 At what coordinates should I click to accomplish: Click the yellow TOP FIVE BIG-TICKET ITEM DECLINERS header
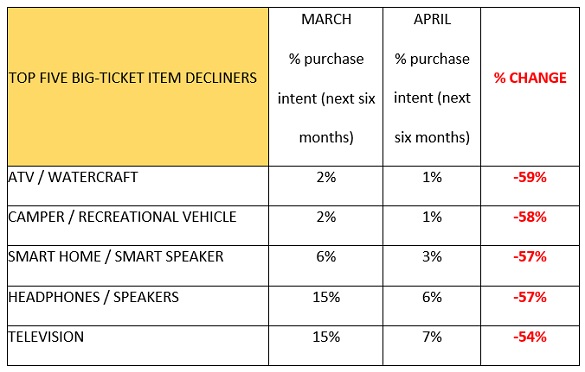138,87
